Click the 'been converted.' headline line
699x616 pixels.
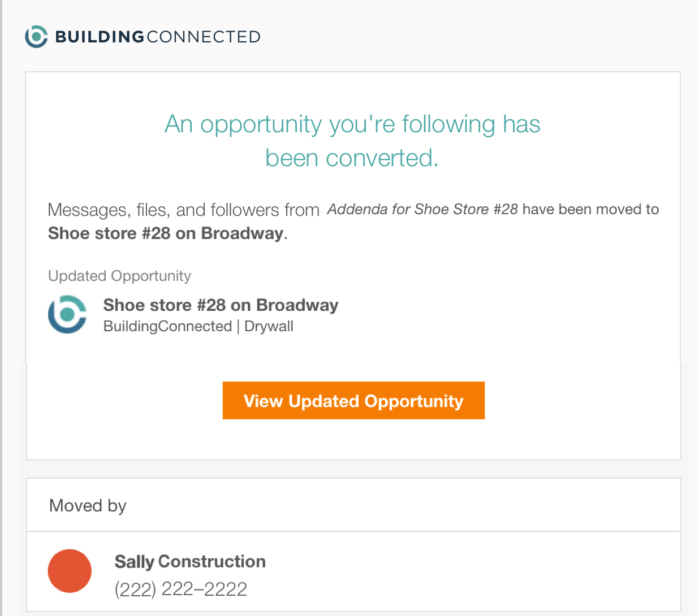pyautogui.click(x=352, y=158)
